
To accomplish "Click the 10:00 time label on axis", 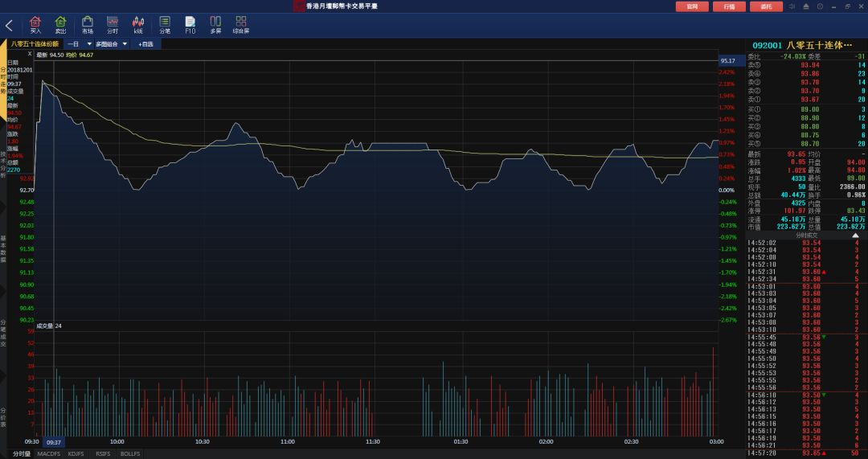I will [x=117, y=442].
